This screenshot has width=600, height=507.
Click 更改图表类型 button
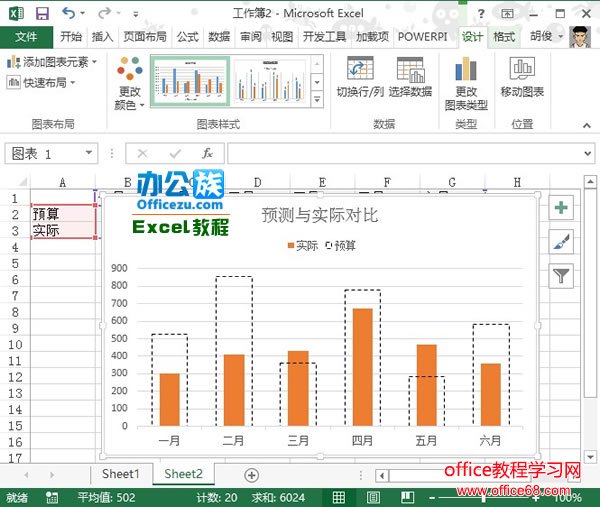[x=466, y=83]
